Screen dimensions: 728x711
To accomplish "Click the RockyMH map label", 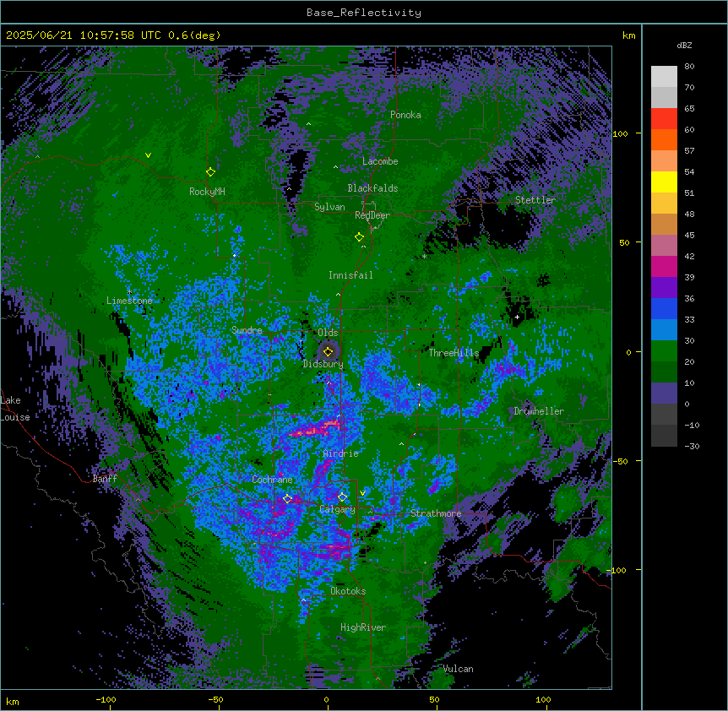I will [x=207, y=192].
